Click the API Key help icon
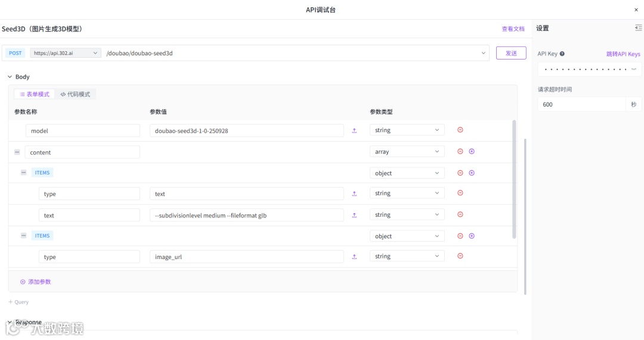Image resolution: width=644 pixels, height=340 pixels. pos(562,54)
